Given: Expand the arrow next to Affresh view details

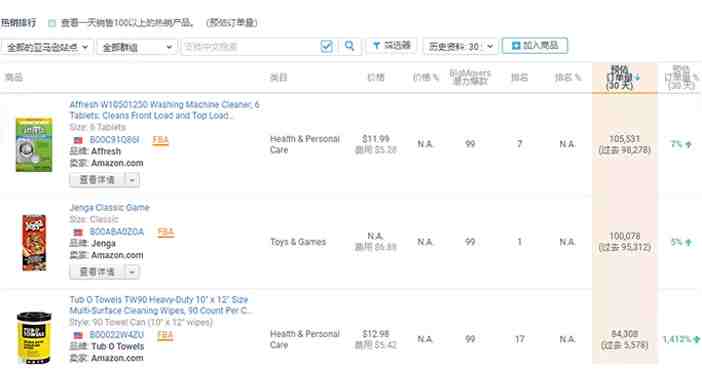Looking at the screenshot, I should tap(132, 180).
